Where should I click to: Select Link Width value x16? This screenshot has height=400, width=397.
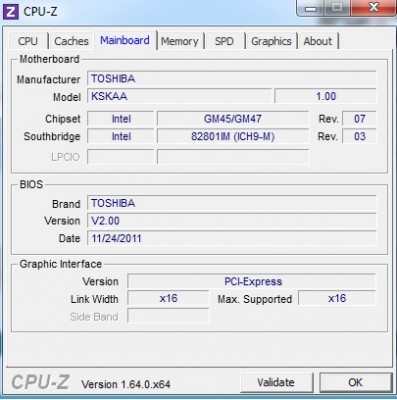click(x=168, y=298)
